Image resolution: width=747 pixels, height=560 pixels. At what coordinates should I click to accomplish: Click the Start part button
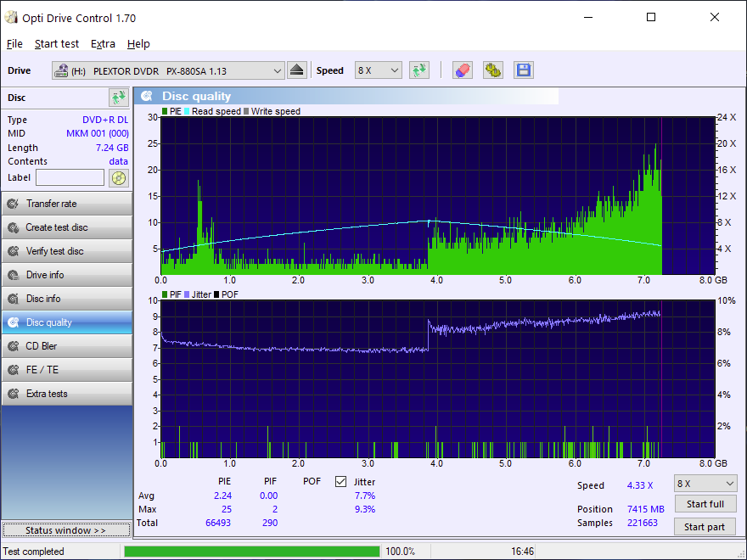(705, 527)
